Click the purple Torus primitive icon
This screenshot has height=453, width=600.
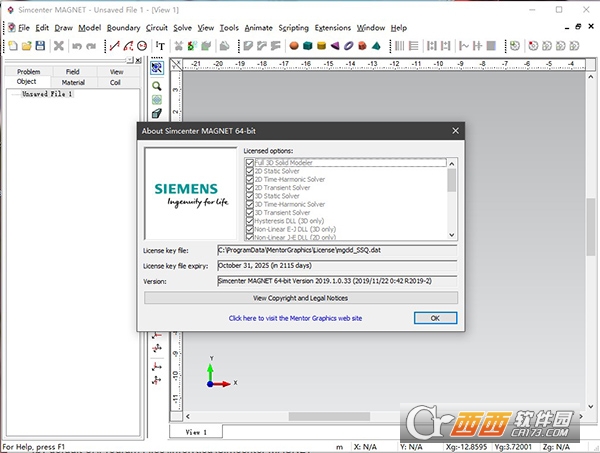click(x=349, y=46)
